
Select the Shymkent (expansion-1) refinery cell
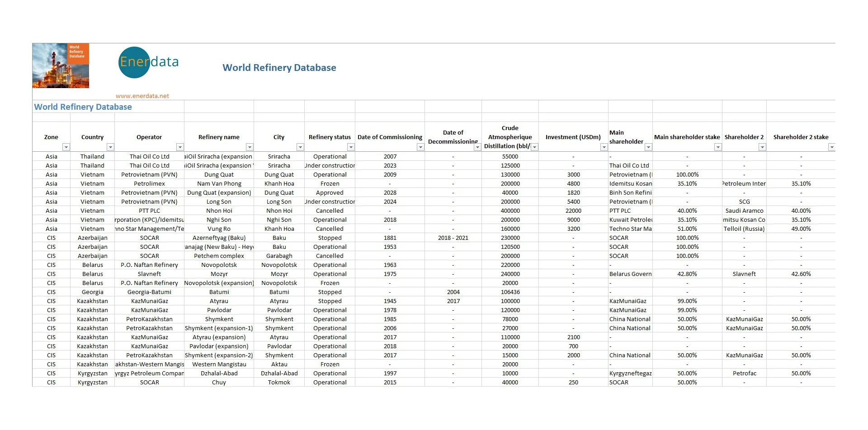(x=219, y=328)
